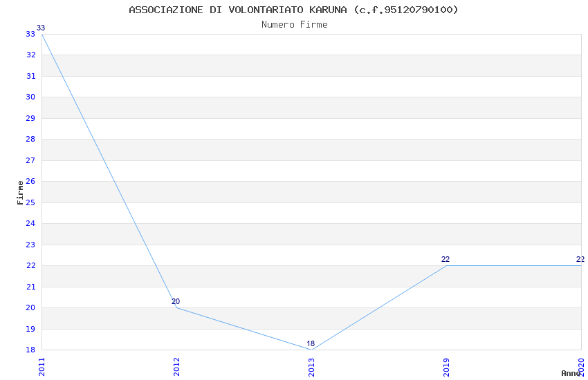Click the y-axis tick label 20
Screen dimensions: 588x380
pos(30,307)
